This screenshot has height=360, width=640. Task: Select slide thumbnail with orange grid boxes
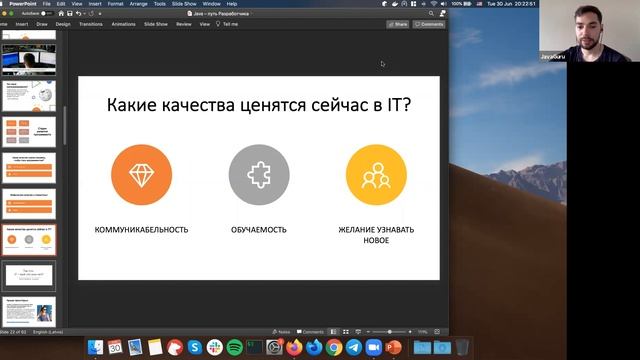pos(29,132)
